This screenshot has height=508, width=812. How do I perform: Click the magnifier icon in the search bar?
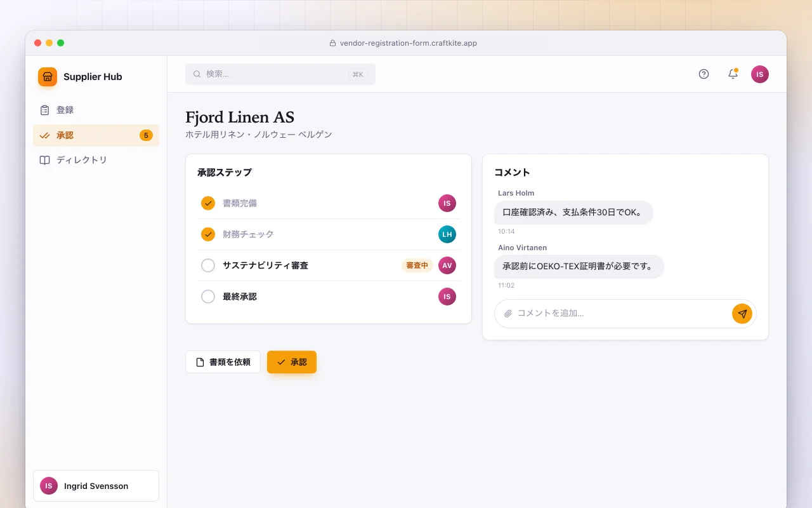coord(197,74)
